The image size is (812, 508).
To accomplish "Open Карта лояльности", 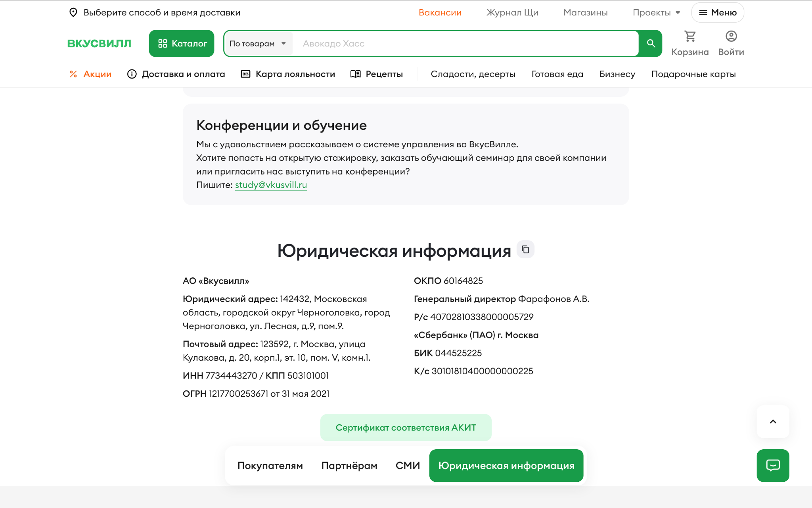I will coord(288,74).
